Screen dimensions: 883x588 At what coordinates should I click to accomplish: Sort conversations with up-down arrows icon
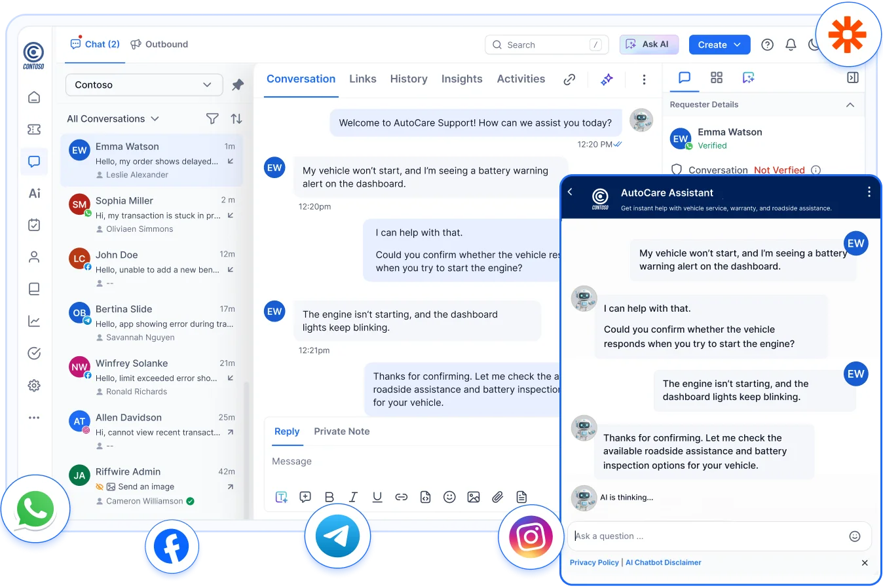pyautogui.click(x=236, y=119)
